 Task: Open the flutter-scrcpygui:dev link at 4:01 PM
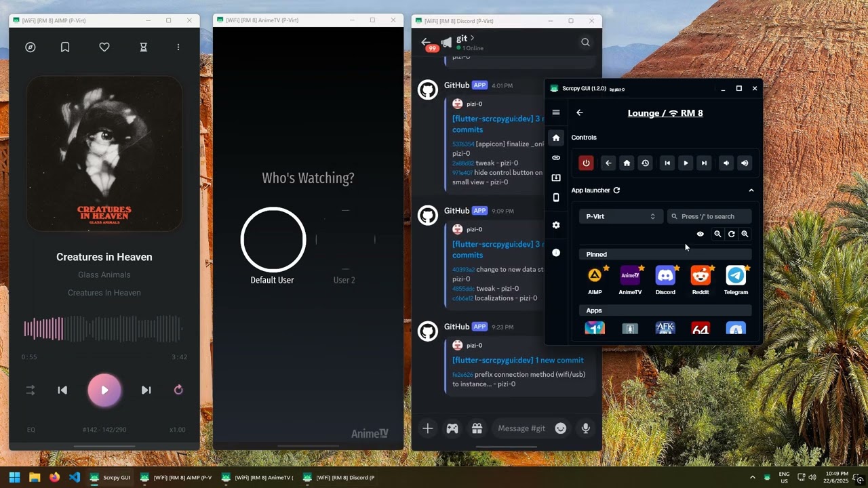click(x=497, y=124)
